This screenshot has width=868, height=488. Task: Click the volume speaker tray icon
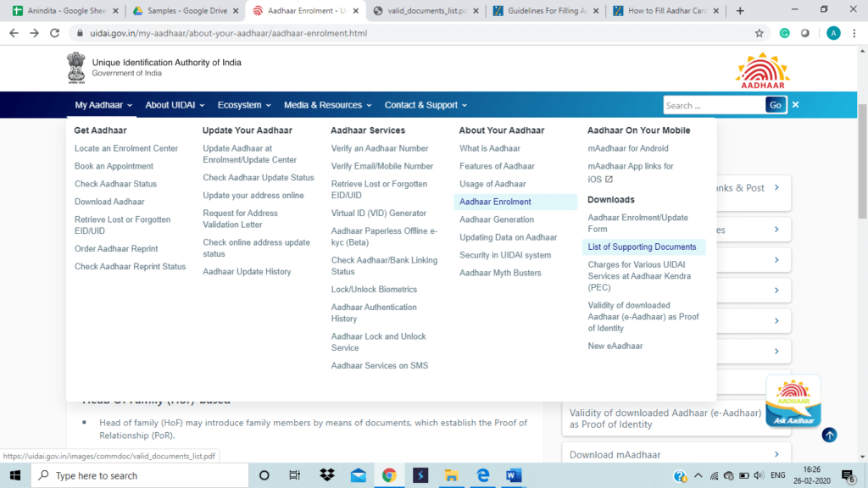click(759, 476)
